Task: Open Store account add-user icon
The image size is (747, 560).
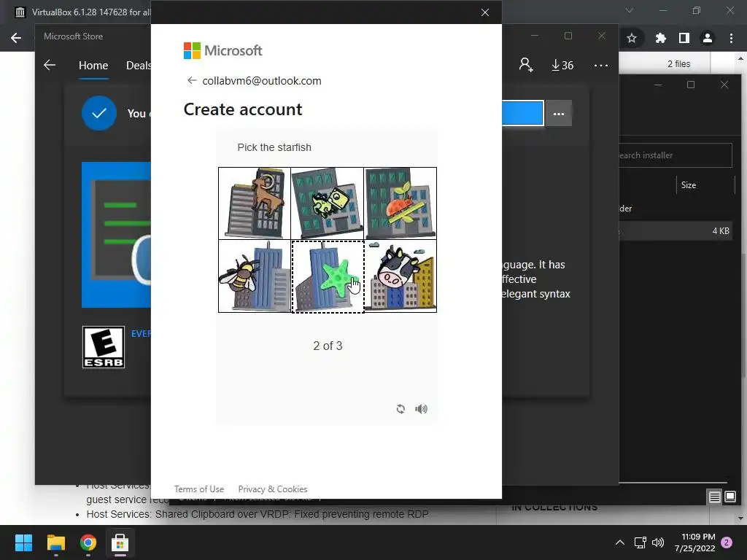Action: [526, 65]
